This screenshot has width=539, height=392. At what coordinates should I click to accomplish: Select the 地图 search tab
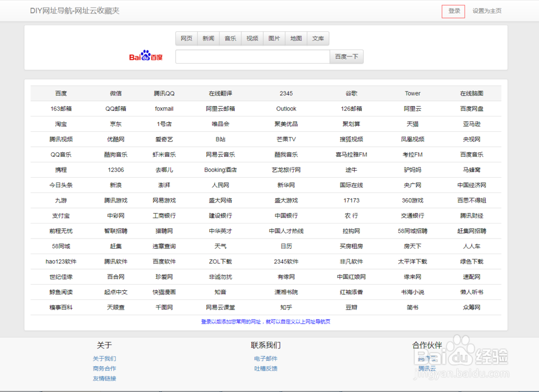[x=296, y=38]
